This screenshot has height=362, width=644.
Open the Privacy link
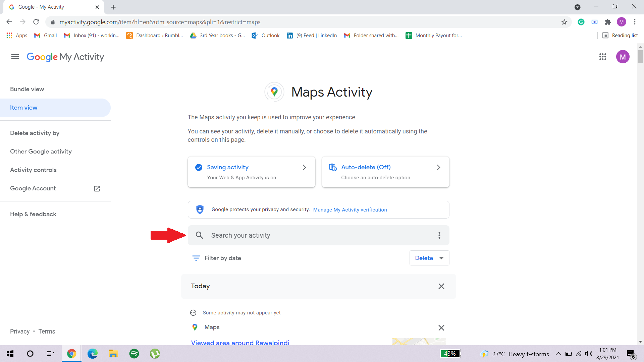pyautogui.click(x=20, y=331)
